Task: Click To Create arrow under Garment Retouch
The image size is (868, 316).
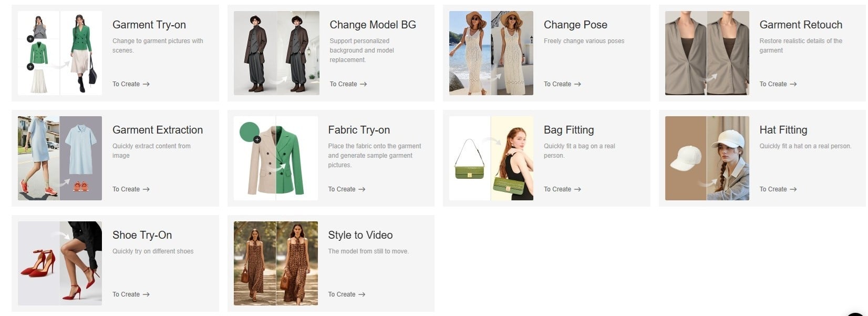Action: point(793,84)
